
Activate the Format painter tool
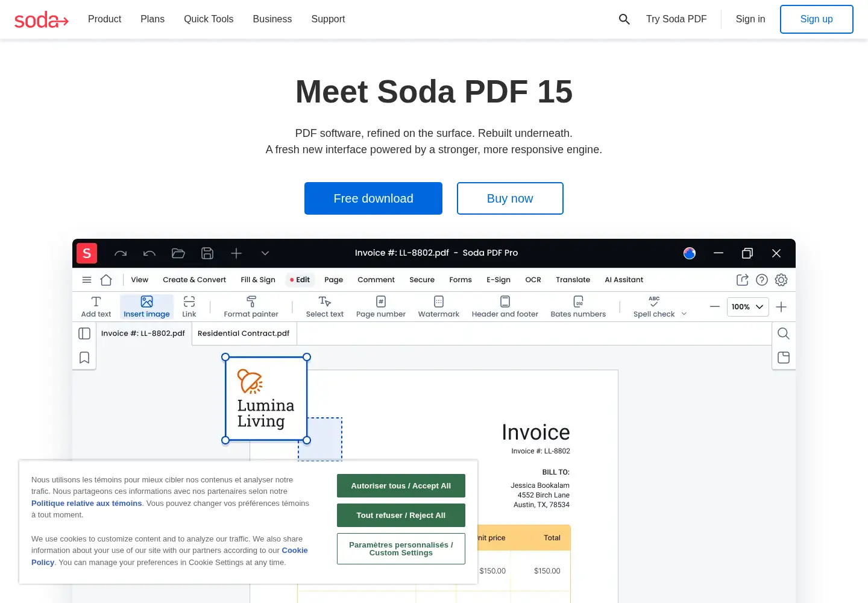click(x=251, y=307)
